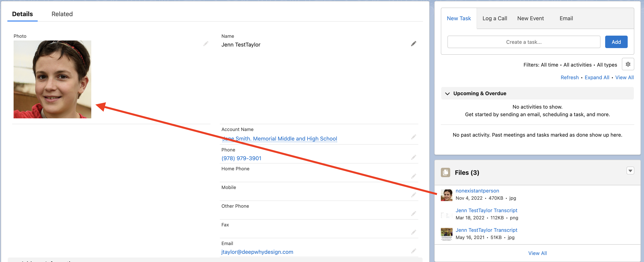Select the Log a Call tab
This screenshot has width=644, height=262.
(494, 18)
